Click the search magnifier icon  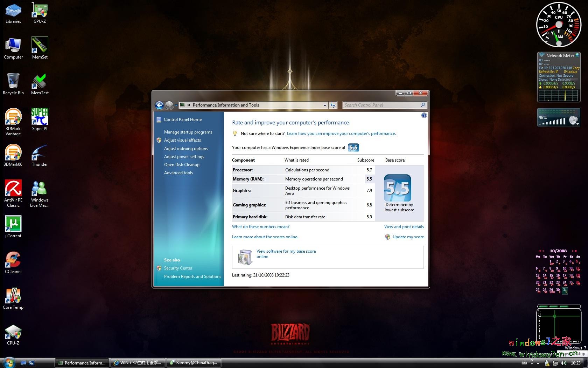tap(423, 105)
